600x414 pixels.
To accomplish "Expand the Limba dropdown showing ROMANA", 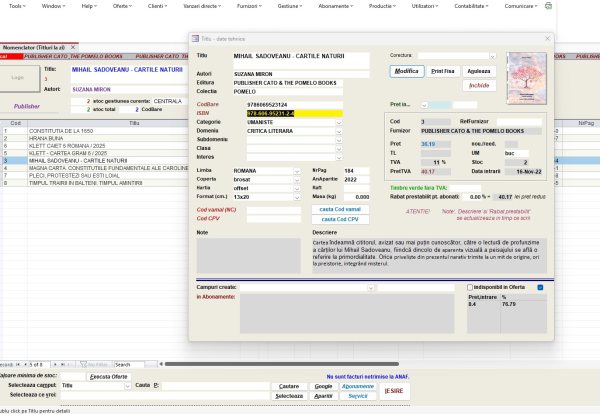I will click(x=297, y=171).
